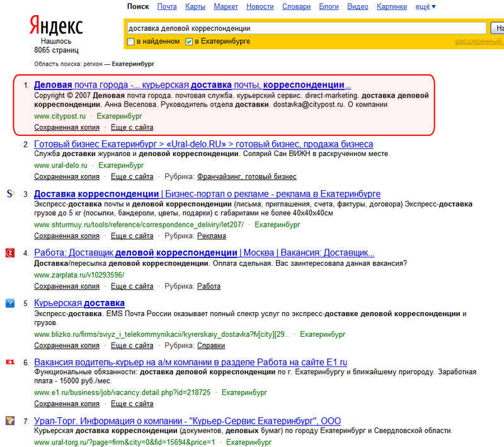Click into the search query input field

pyautogui.click(x=306, y=28)
